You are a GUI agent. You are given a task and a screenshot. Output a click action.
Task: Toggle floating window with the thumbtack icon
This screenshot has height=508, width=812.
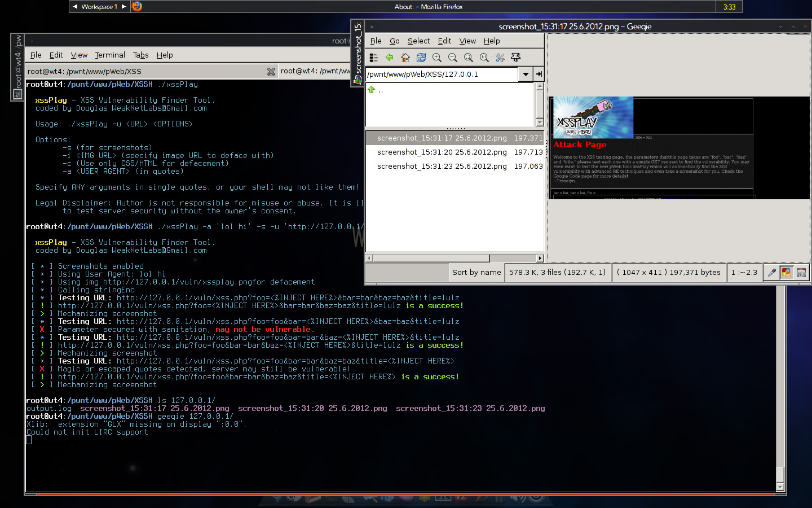point(516,58)
